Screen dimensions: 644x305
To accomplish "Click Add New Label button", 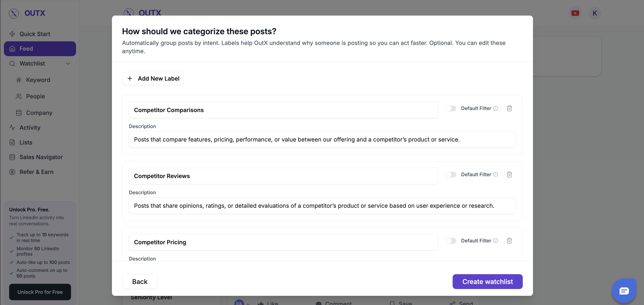I will click(153, 79).
